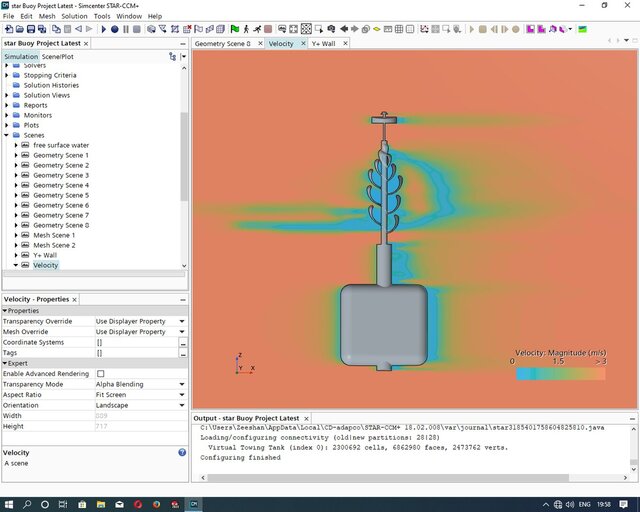Viewport: 640px width, 512px height.
Task: Click the XY plot toolbar icon
Action: click(424, 29)
